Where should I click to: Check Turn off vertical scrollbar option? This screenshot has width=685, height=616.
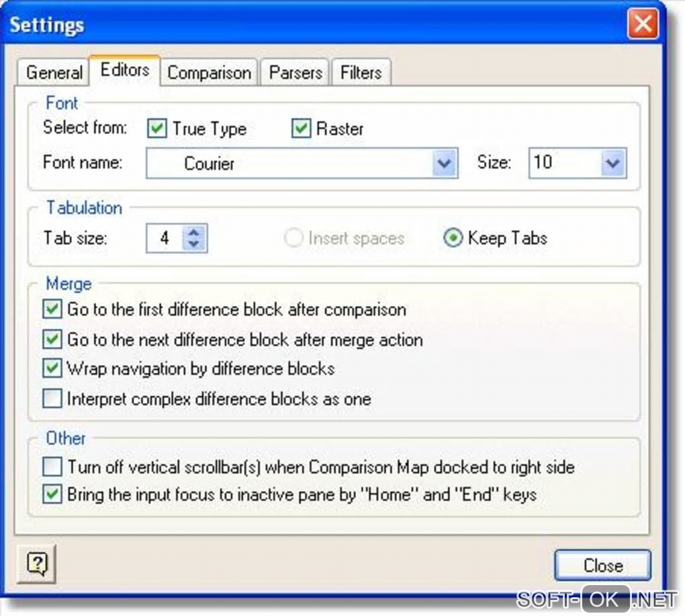click(52, 466)
